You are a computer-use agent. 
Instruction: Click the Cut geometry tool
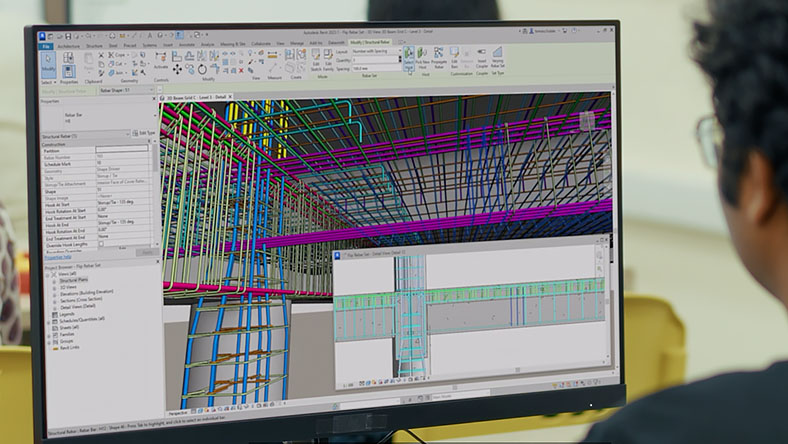pyautogui.click(x=117, y=64)
